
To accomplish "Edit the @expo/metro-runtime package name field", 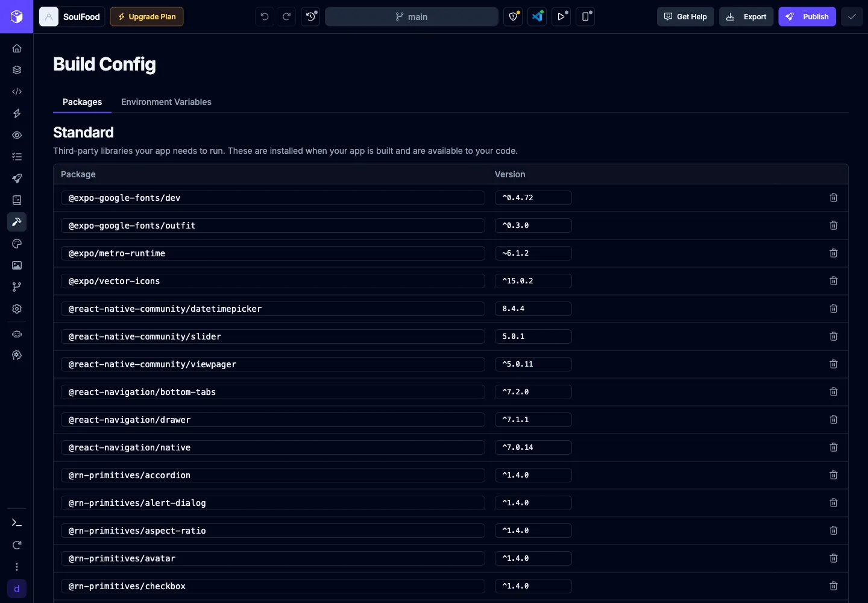I will click(273, 253).
